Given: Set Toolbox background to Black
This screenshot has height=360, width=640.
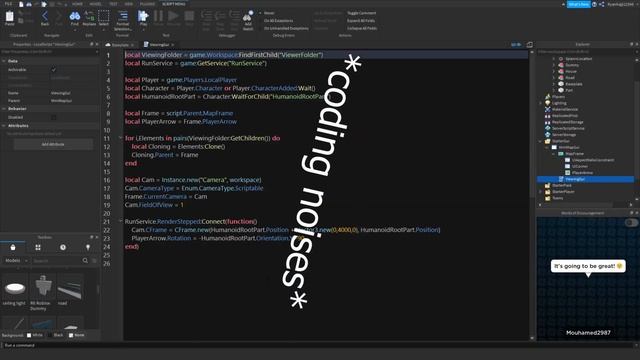Looking at the screenshot, I should 56,335.
